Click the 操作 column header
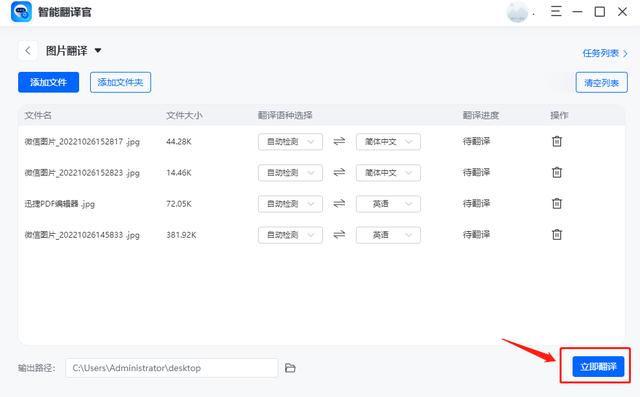640x397 pixels. point(559,115)
